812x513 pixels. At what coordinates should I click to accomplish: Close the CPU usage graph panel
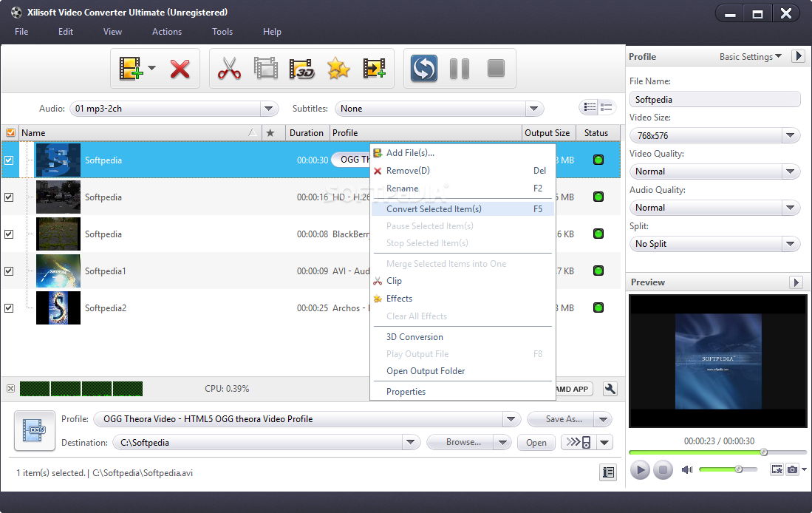point(10,389)
